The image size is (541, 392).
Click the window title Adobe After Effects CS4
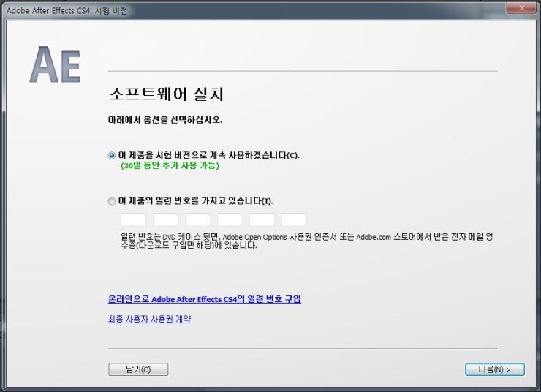pyautogui.click(x=67, y=11)
